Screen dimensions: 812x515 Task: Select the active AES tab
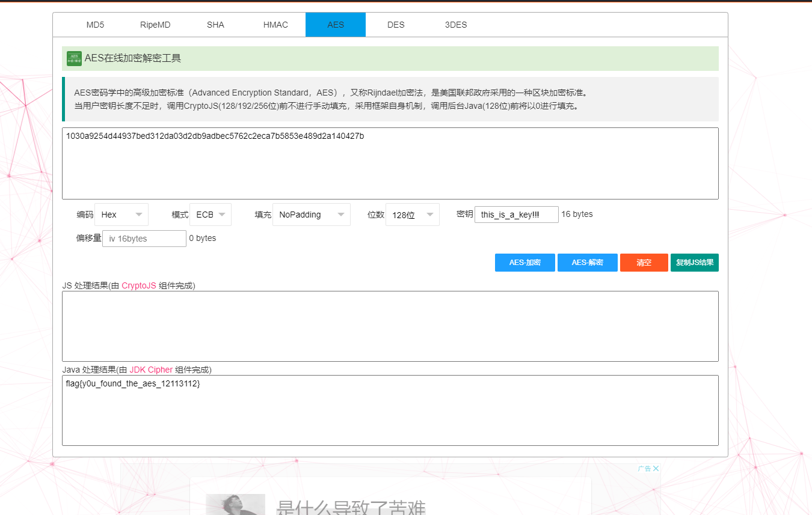336,25
